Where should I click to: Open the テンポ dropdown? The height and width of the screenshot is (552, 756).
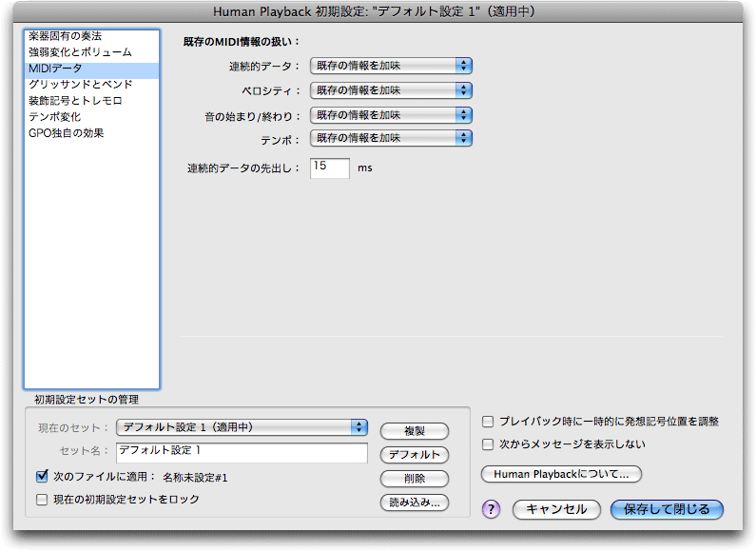point(391,138)
